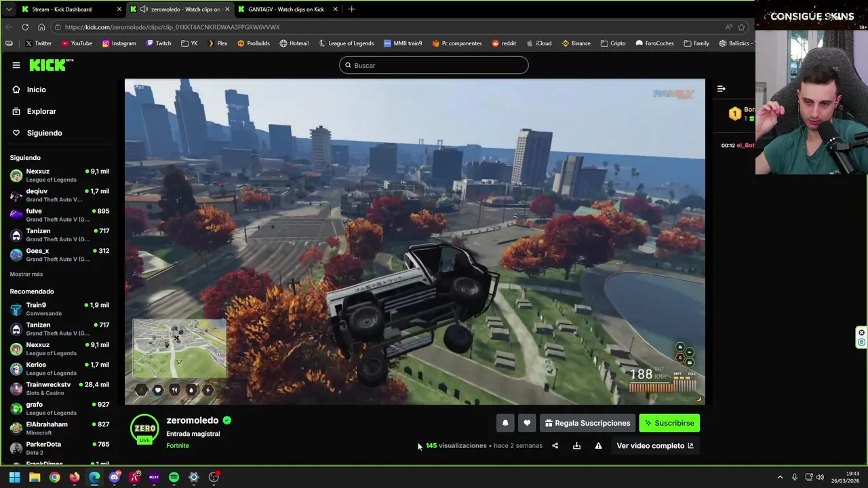
Task: Open the Instagram bookmark
Action: click(x=119, y=43)
